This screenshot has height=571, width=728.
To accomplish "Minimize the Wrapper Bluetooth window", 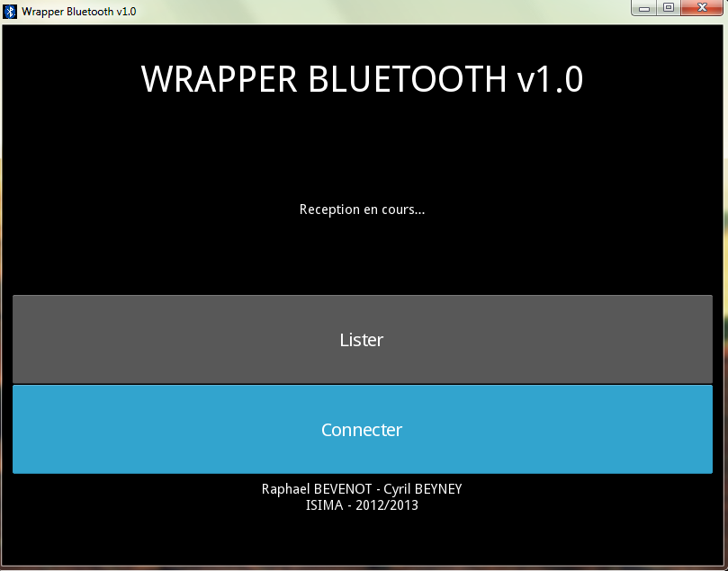I will click(x=644, y=8).
